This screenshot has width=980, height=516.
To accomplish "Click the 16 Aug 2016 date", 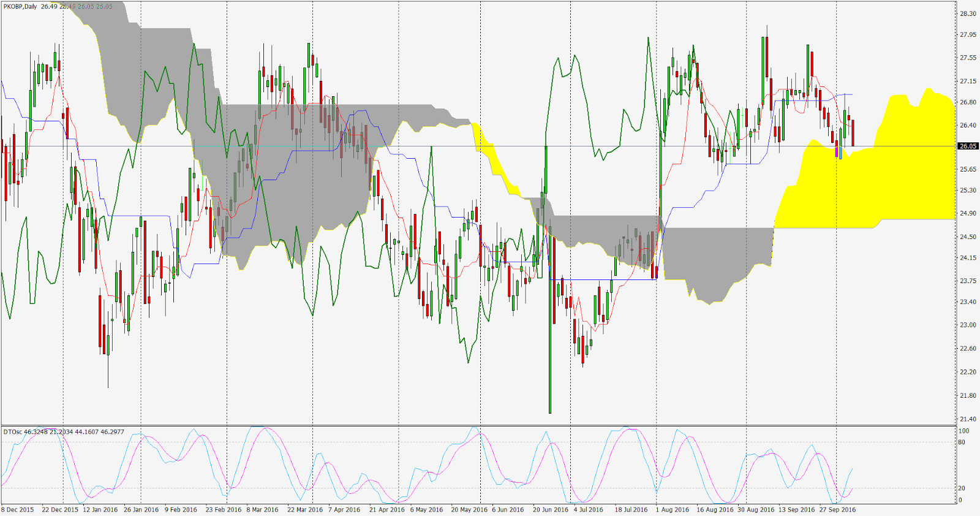I will click(715, 510).
